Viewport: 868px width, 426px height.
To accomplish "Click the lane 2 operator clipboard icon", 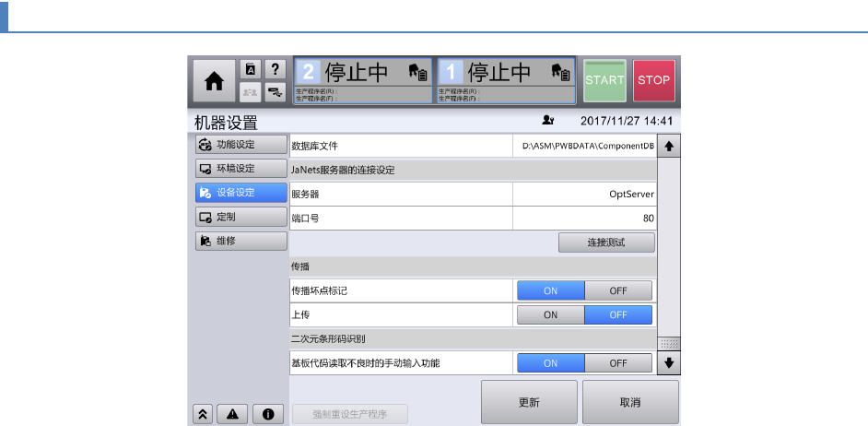I will tap(417, 72).
